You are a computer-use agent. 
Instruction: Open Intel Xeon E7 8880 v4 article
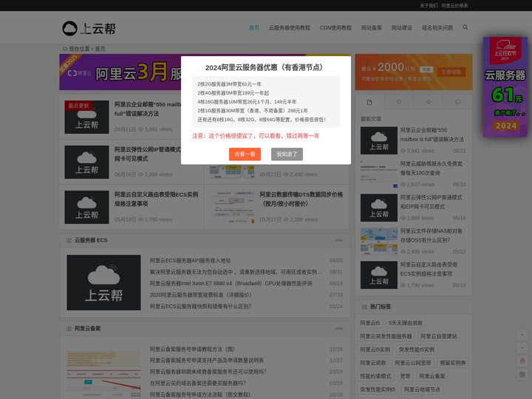[x=231, y=283]
